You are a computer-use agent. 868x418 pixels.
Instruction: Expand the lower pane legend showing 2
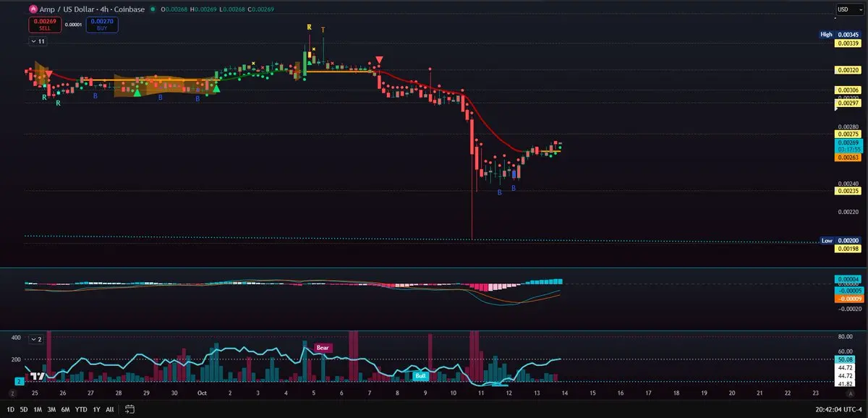[38, 338]
